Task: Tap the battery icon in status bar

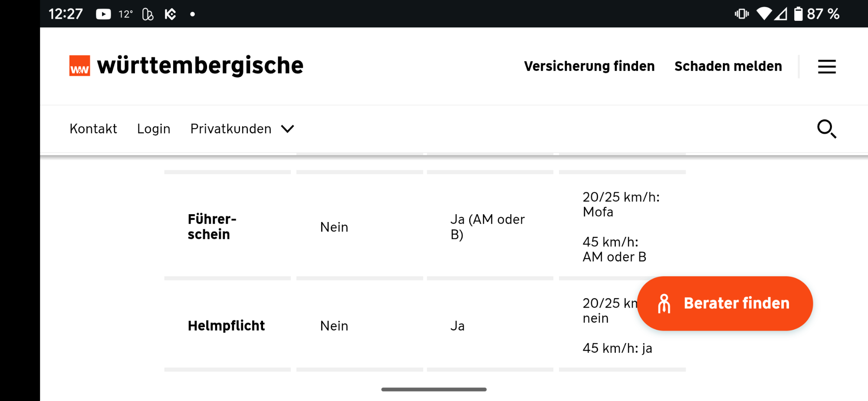Action: pyautogui.click(x=798, y=14)
